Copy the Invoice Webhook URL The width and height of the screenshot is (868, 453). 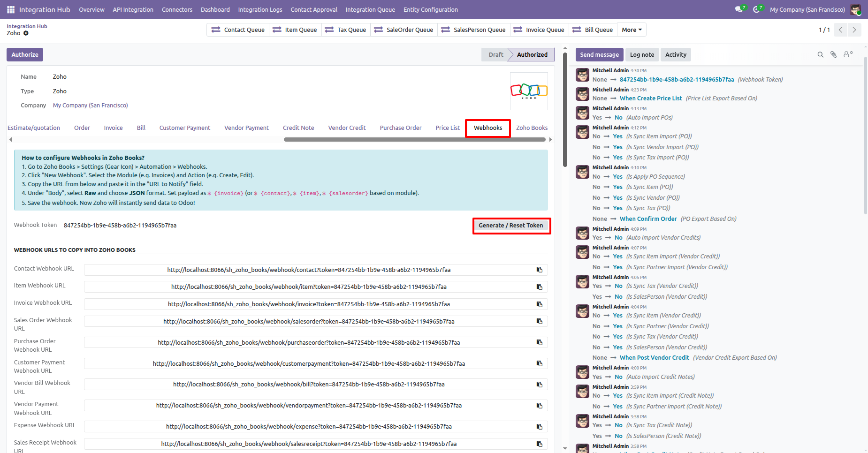point(540,304)
